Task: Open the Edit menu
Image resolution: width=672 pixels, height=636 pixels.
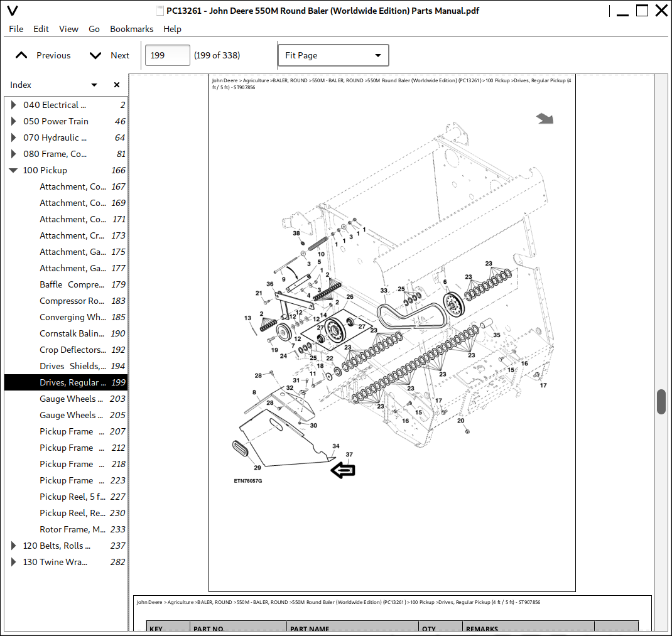Action: (41, 29)
